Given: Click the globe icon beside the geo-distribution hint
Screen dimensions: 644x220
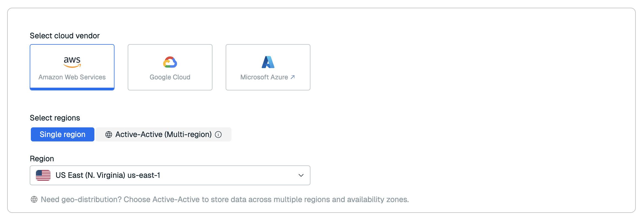Looking at the screenshot, I should click(34, 199).
